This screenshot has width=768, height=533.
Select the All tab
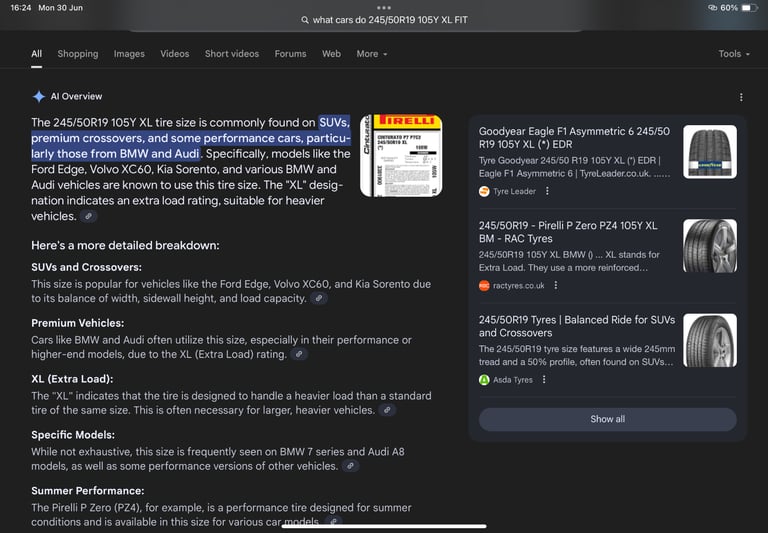pyautogui.click(x=37, y=54)
